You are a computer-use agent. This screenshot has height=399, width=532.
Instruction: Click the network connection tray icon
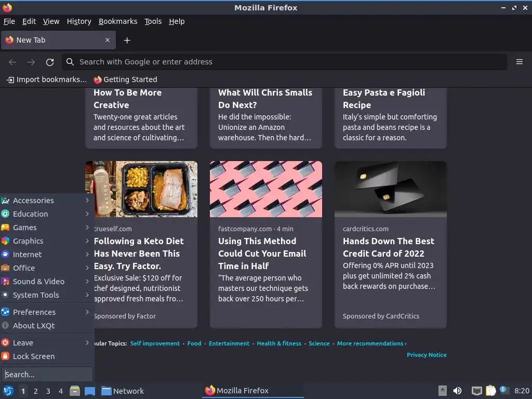coord(477,391)
